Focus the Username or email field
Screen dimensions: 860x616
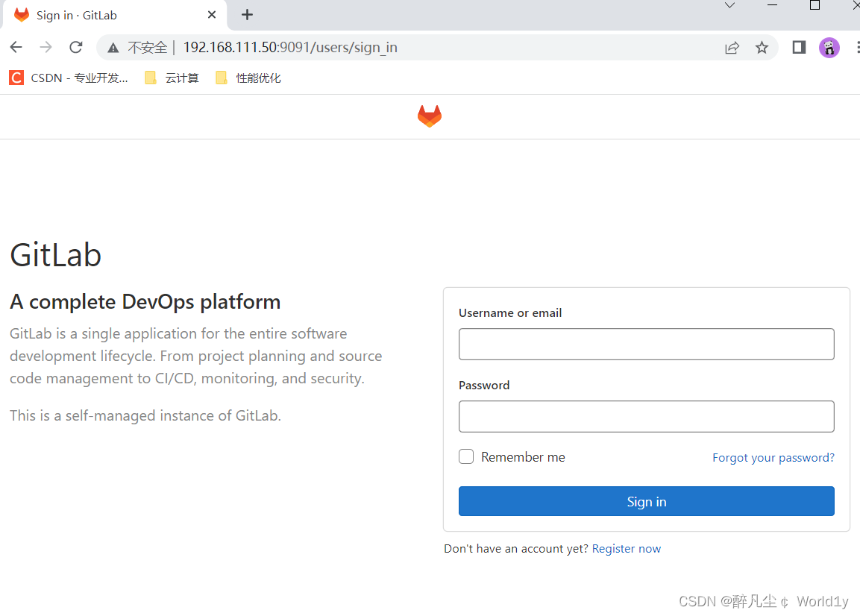click(646, 344)
